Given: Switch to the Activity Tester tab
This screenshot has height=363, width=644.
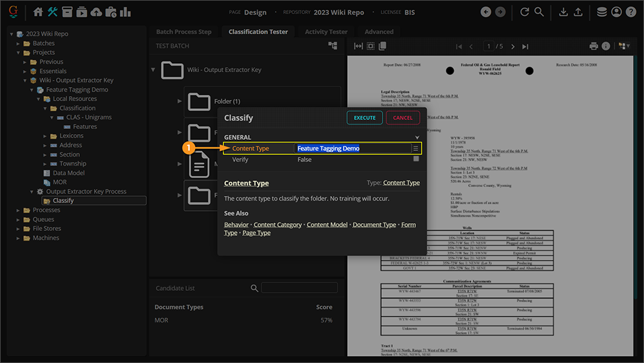Looking at the screenshot, I should pyautogui.click(x=326, y=32).
